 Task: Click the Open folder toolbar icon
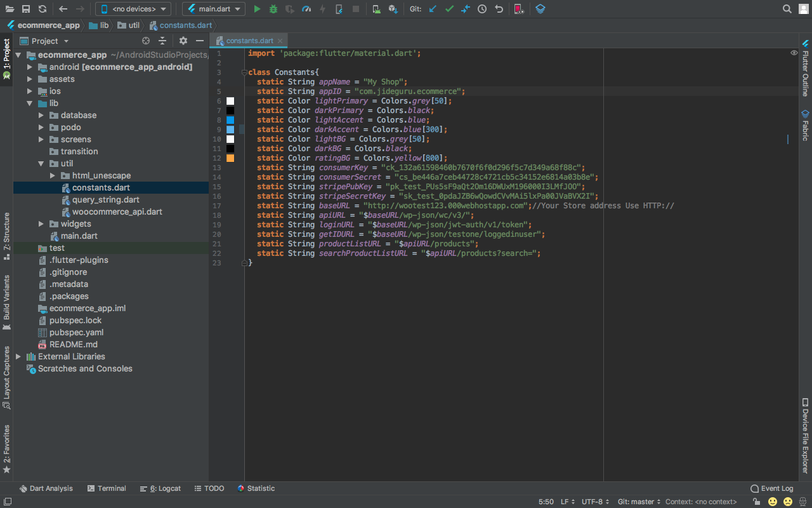tap(10, 9)
